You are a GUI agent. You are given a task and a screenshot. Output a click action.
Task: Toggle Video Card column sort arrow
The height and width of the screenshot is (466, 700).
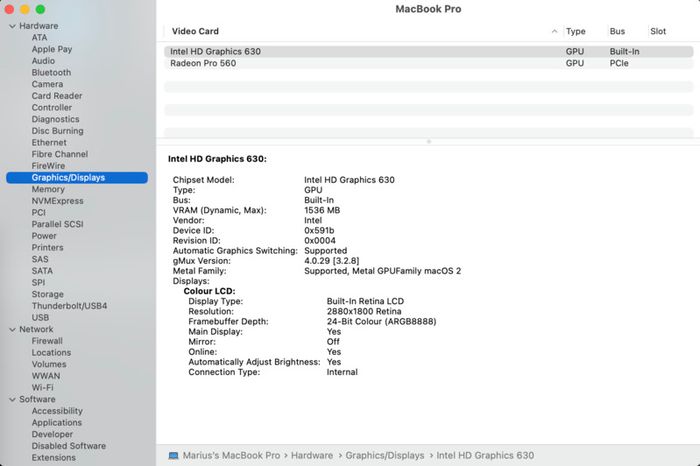coord(554,31)
